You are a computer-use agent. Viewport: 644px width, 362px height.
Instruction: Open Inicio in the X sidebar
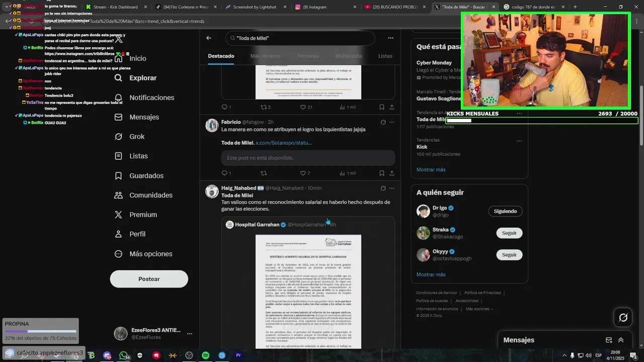pyautogui.click(x=130, y=58)
